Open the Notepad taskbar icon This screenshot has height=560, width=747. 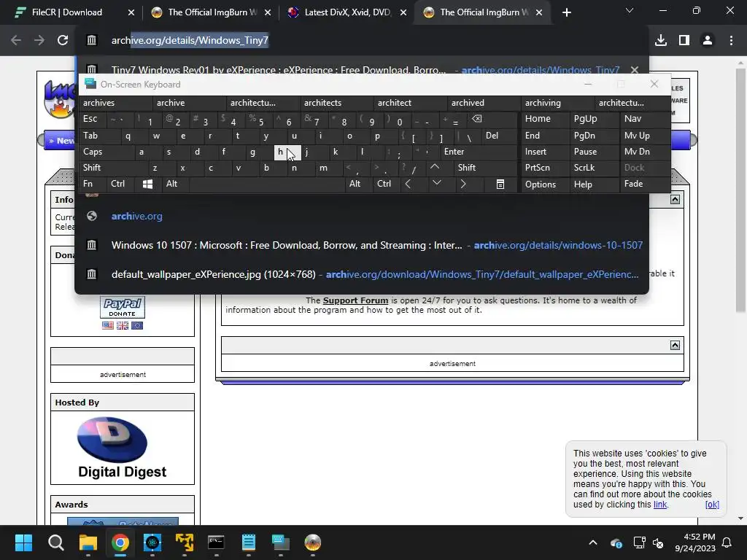pyautogui.click(x=249, y=542)
